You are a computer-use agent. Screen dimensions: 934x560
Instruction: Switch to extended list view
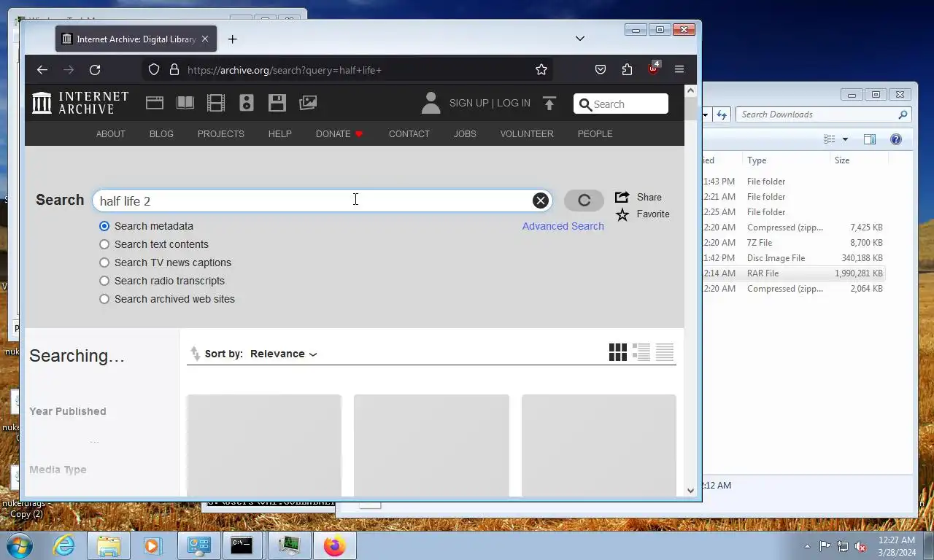(641, 353)
